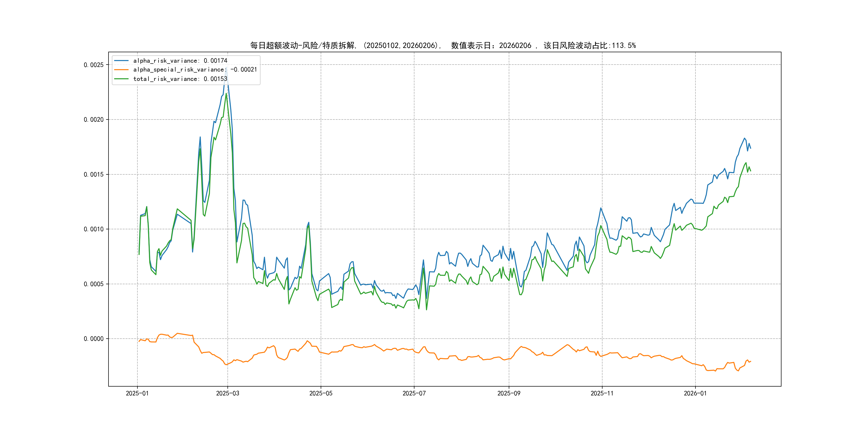The width and height of the screenshot is (868, 434).
Task: Click the 0.0020 y-axis tick label
Action: click(94, 120)
